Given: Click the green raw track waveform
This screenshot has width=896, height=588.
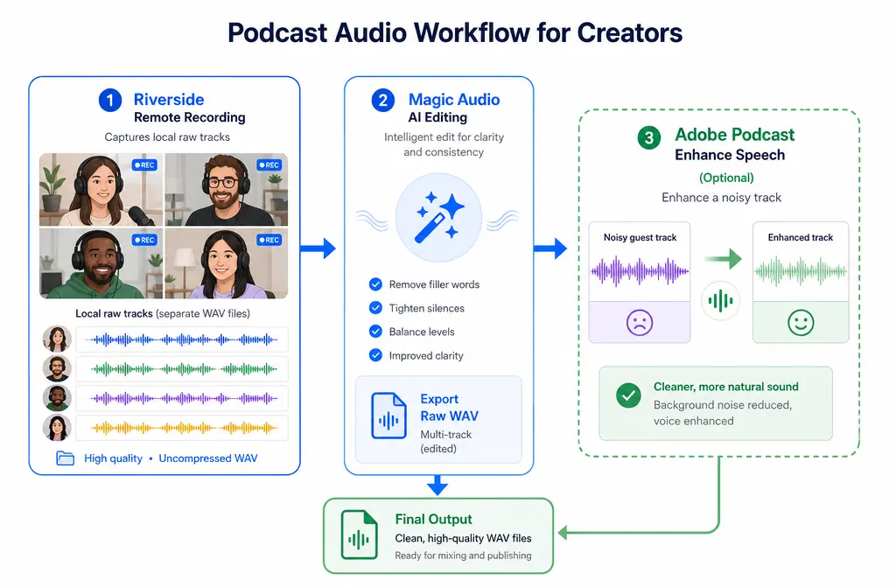Looking at the screenshot, I should (182, 369).
